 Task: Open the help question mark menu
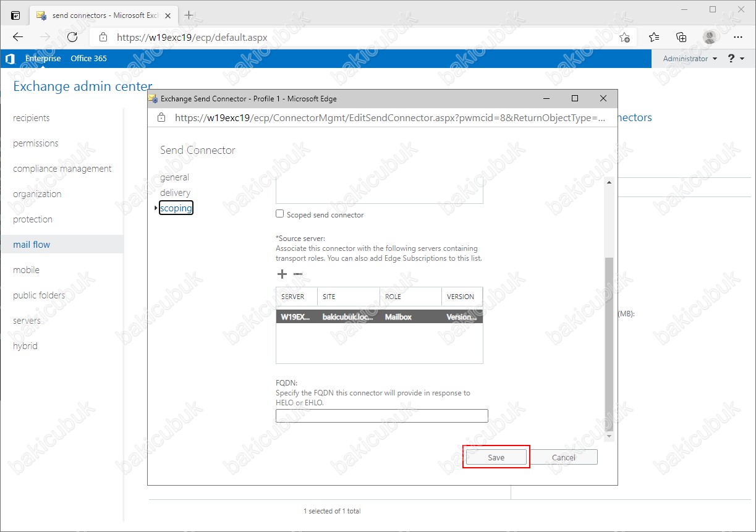(735, 59)
